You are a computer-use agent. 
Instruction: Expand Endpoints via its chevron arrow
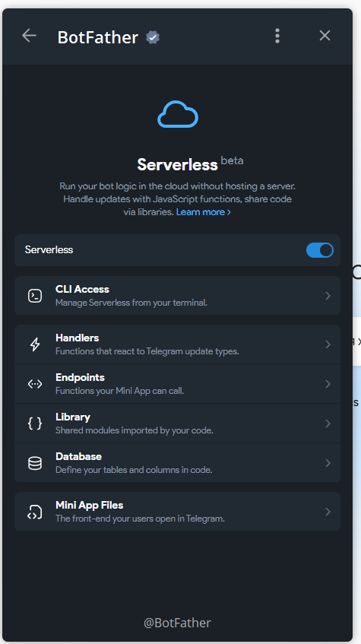[328, 384]
